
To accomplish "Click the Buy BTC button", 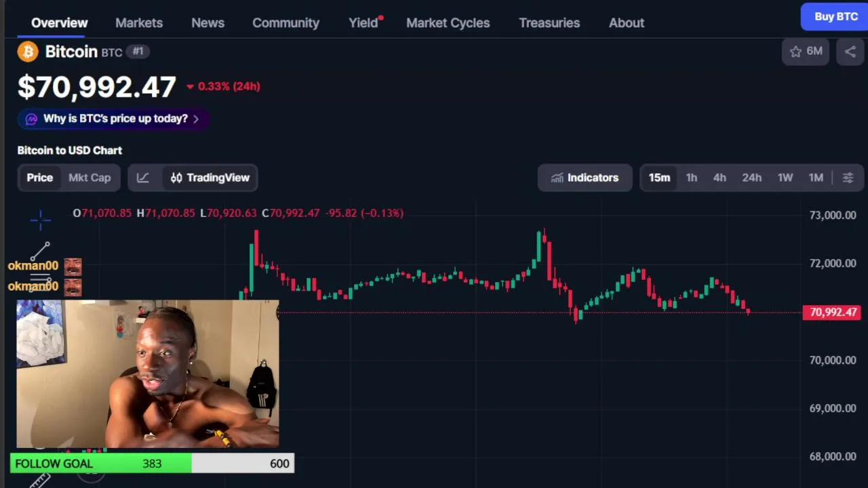I will click(835, 16).
